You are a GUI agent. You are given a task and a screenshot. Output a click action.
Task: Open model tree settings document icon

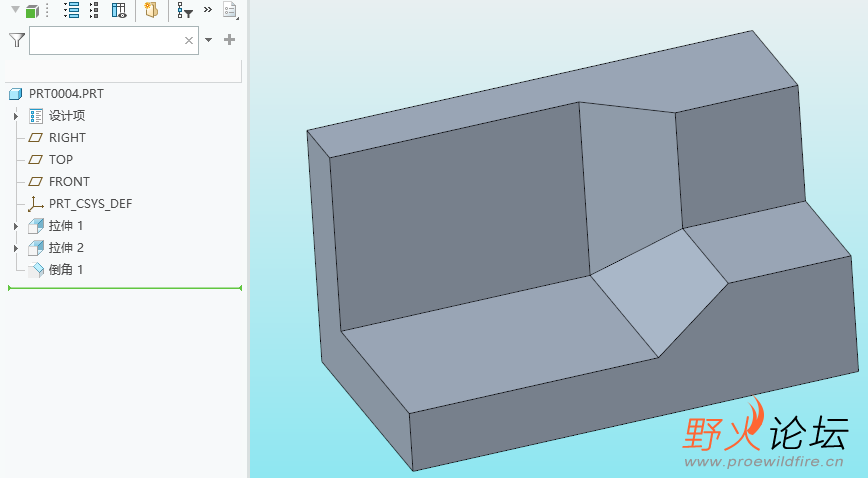click(230, 10)
